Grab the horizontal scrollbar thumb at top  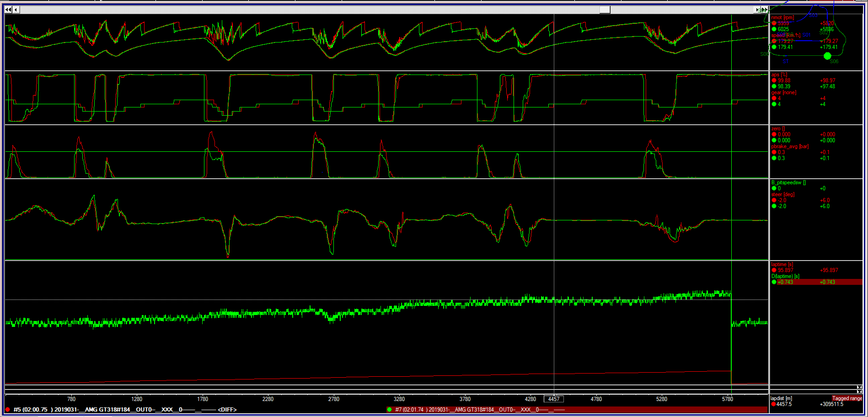(x=605, y=10)
